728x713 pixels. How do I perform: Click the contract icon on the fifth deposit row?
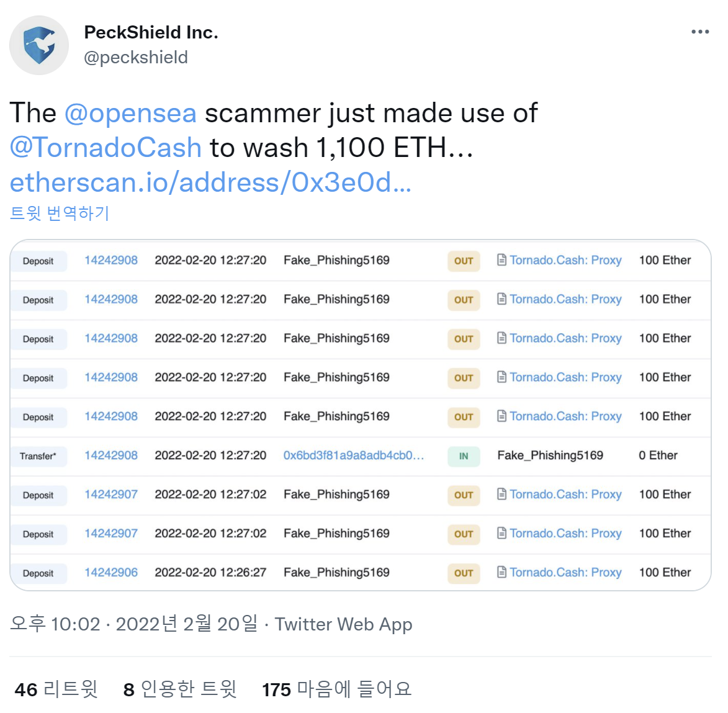501,416
